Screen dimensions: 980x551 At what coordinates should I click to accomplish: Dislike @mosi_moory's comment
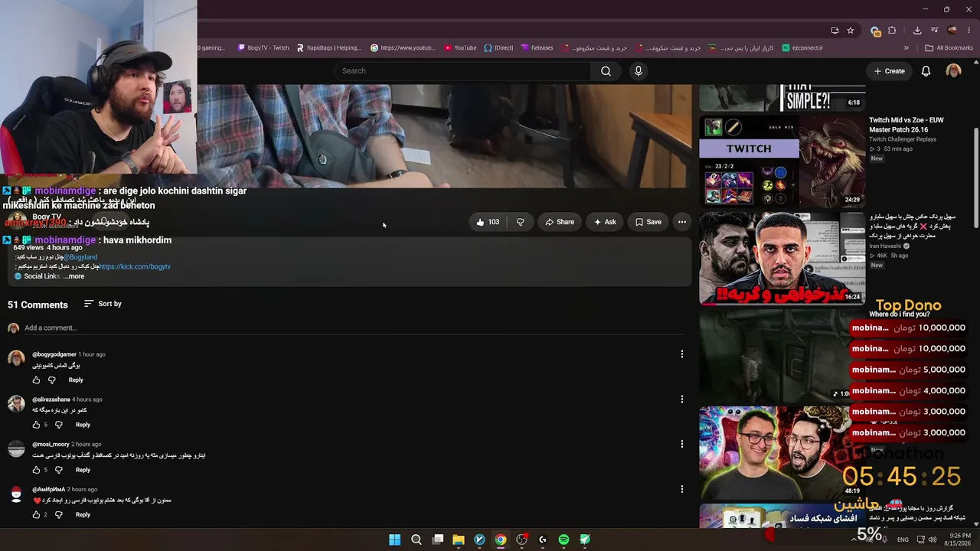point(59,470)
